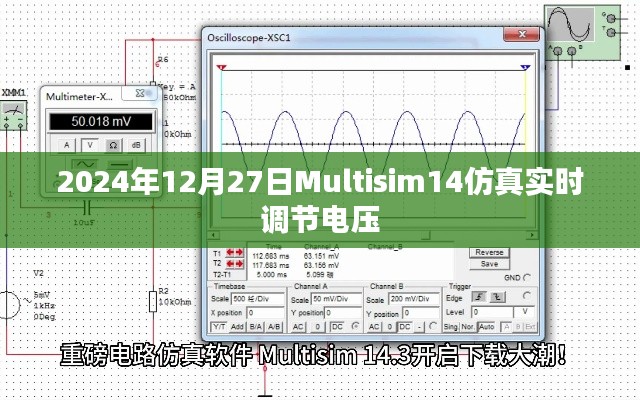The width and height of the screenshot is (640, 400).
Task: Choose Sing. trigger mode
Action: click(x=451, y=327)
